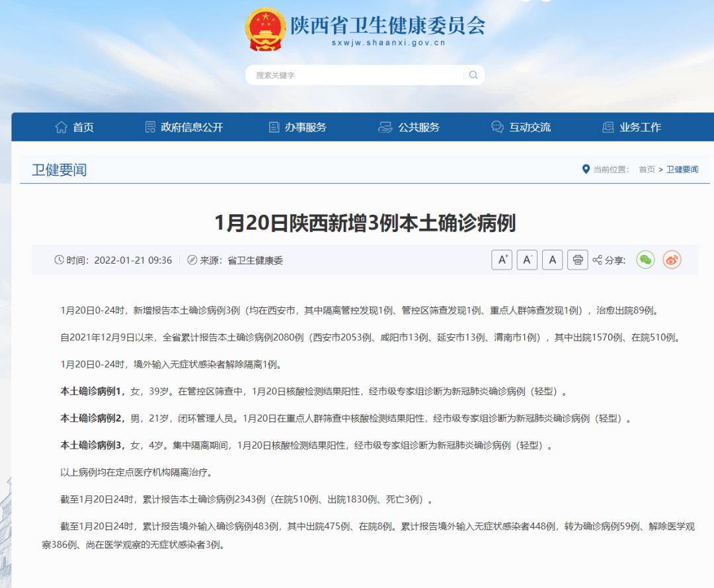The height and width of the screenshot is (588, 714).
Task: Open the 业务工作 menu item
Action: click(x=631, y=127)
